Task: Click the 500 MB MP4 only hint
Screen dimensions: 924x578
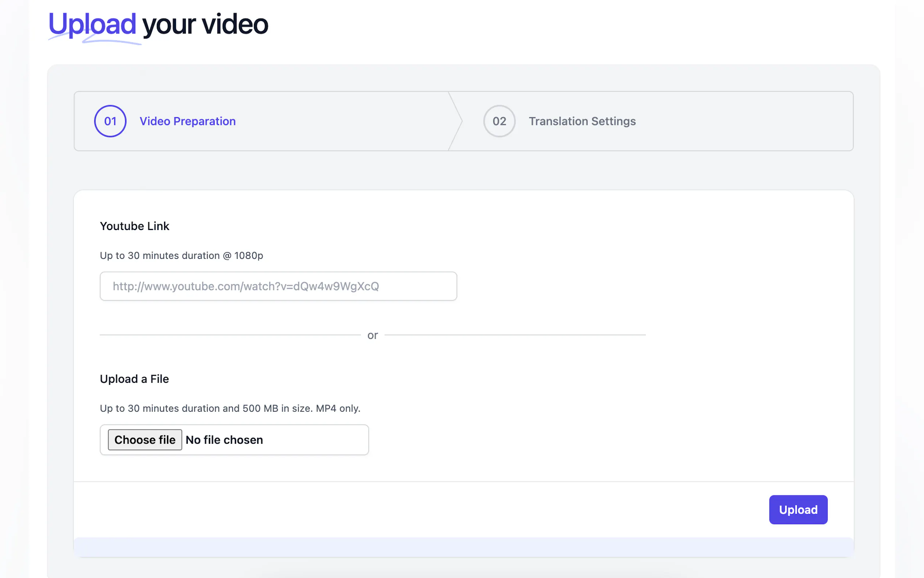Action: (x=230, y=408)
